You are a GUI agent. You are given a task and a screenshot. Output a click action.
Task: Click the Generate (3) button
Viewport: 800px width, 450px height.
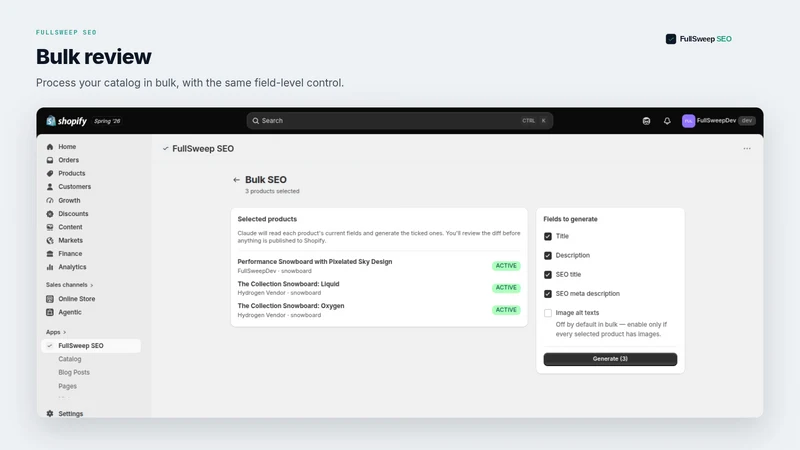610,359
